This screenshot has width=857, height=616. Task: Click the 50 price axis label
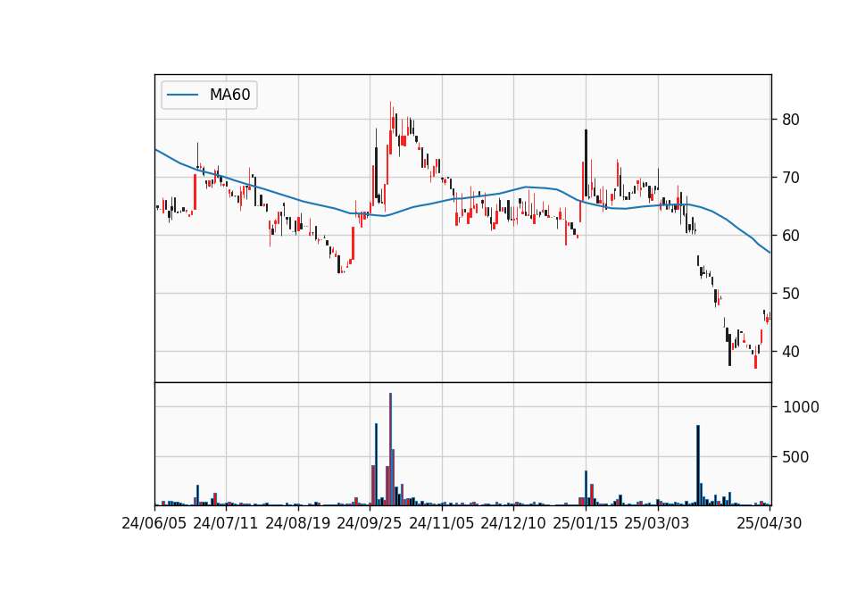[790, 294]
